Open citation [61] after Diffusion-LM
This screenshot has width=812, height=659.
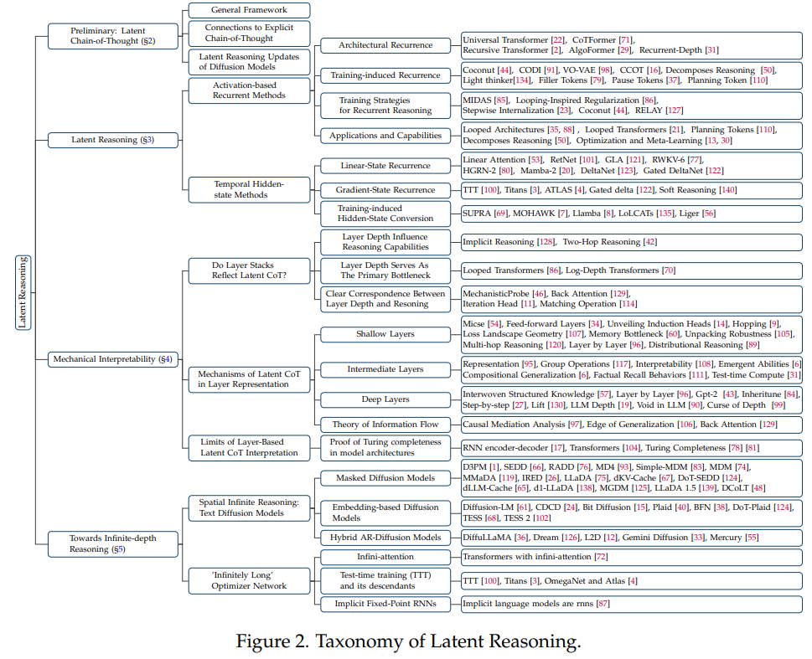pos(524,507)
